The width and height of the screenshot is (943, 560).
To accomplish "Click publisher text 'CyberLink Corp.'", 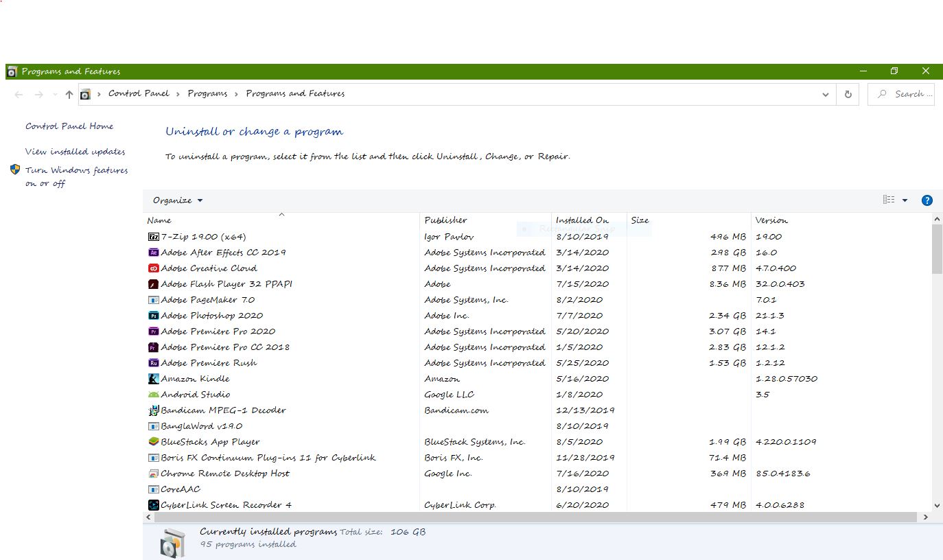I will coord(461,505).
